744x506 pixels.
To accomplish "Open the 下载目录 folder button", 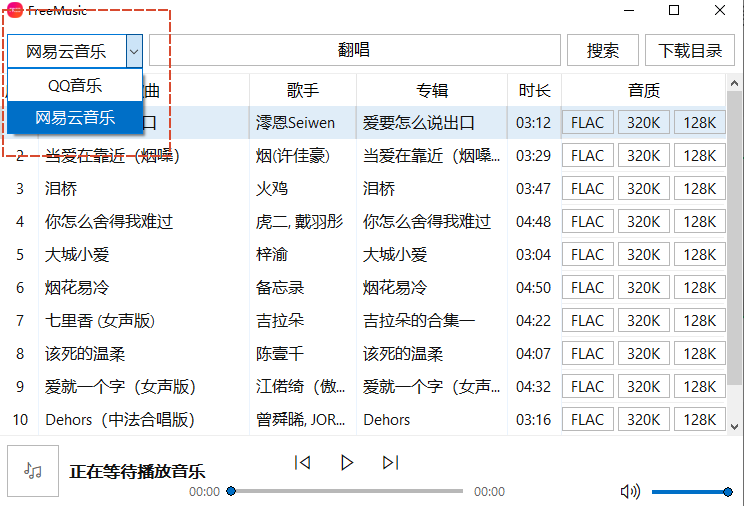I will coord(690,50).
